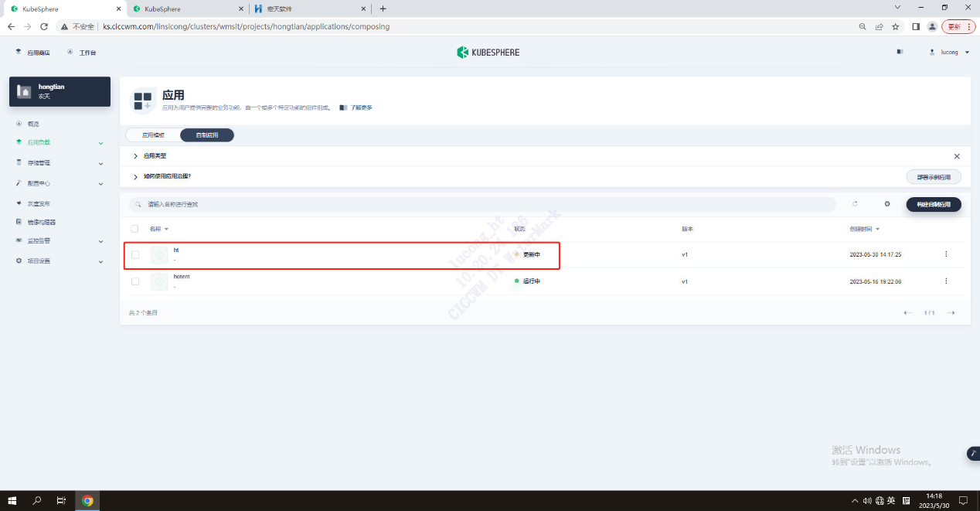Image resolution: width=980 pixels, height=511 pixels.
Task: Open the notification center icon
Action: tap(963, 500)
